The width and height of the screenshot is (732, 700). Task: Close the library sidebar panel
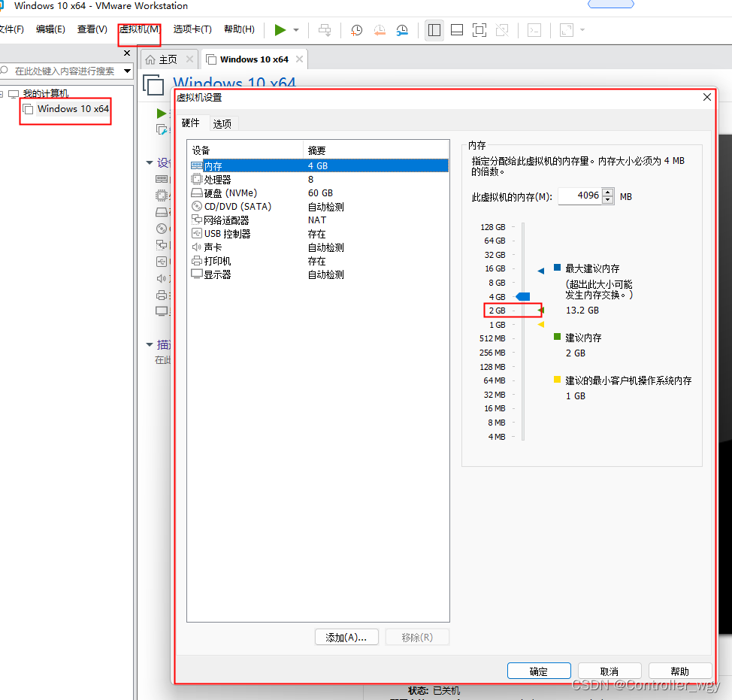[x=127, y=53]
